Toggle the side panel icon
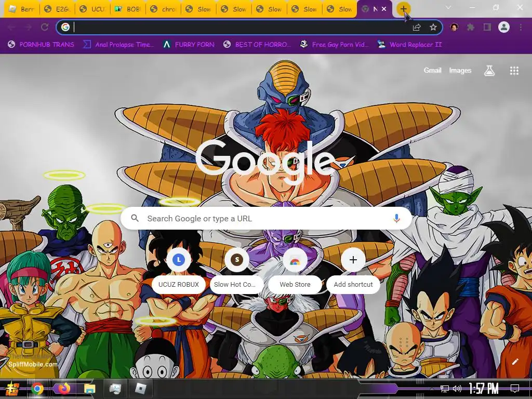 [x=487, y=27]
